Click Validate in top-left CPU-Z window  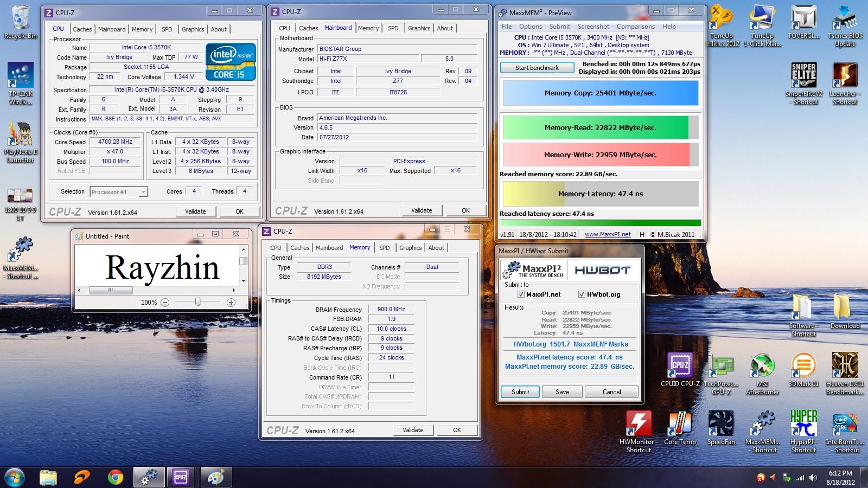195,211
